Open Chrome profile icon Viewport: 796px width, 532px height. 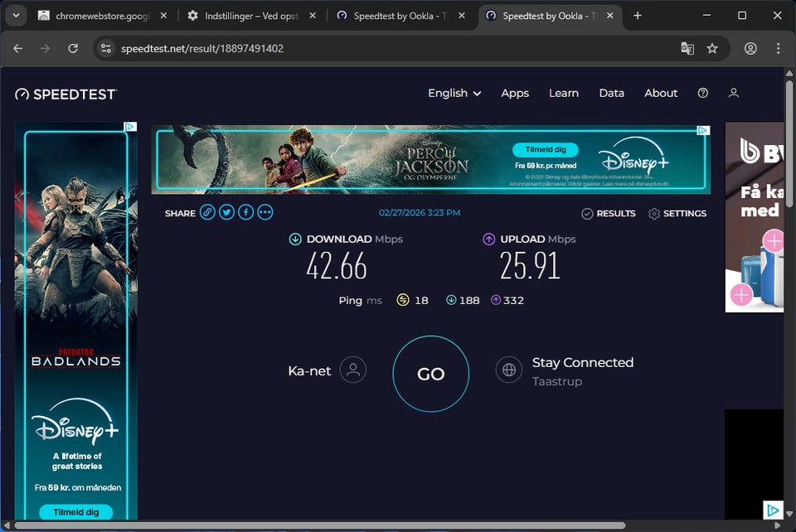pyautogui.click(x=750, y=48)
